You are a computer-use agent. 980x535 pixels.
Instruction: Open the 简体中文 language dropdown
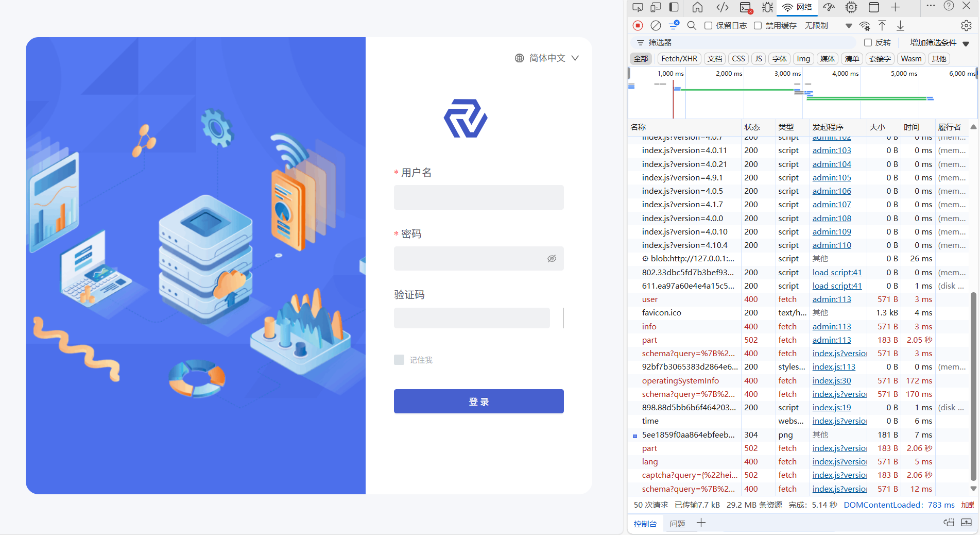click(547, 58)
